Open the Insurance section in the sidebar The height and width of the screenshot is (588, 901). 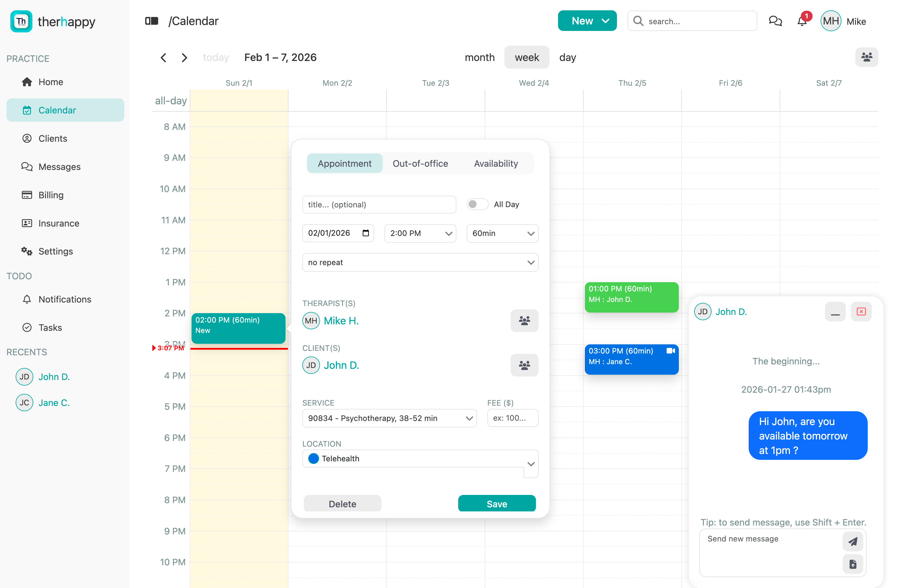point(58,223)
